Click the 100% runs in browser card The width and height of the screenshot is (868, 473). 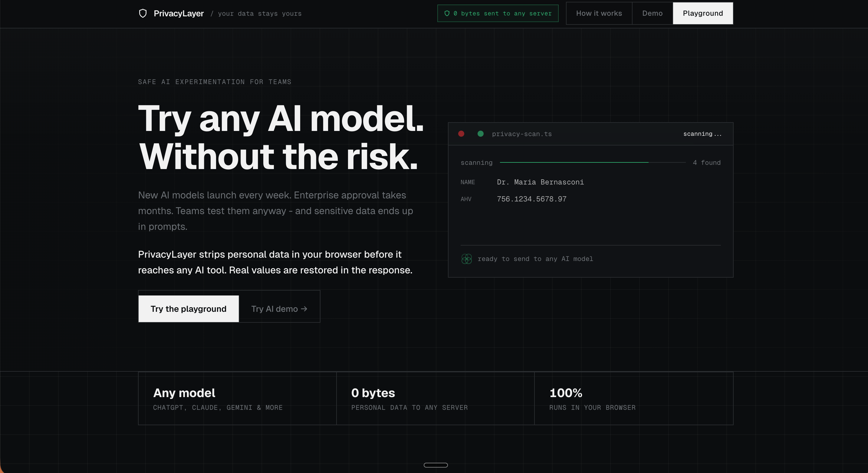633,399
